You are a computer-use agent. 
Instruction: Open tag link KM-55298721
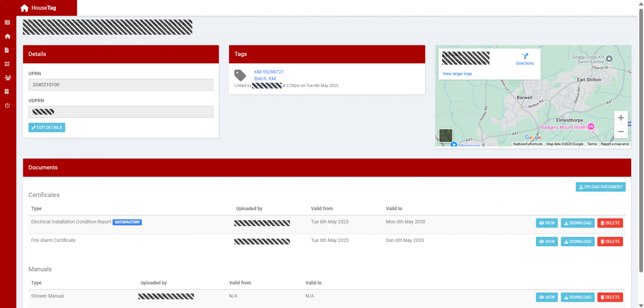269,72
